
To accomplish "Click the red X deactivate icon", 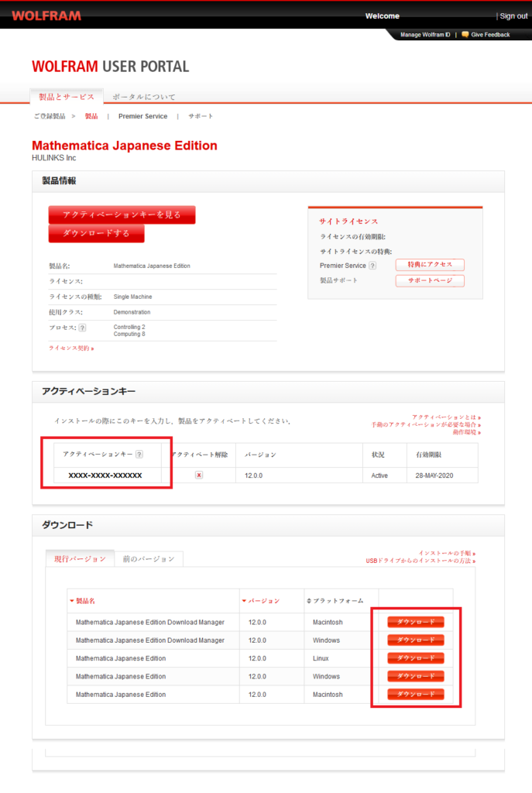I will 199,475.
